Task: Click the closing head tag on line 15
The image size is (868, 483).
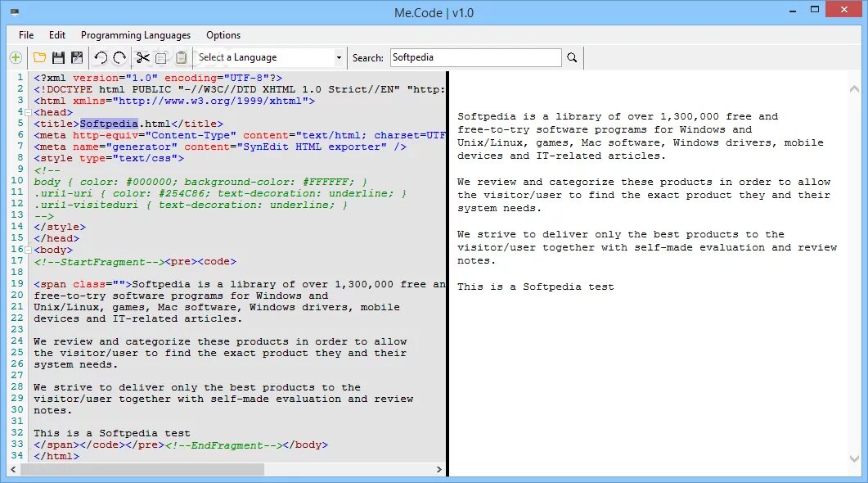Action: pyautogui.click(x=56, y=239)
